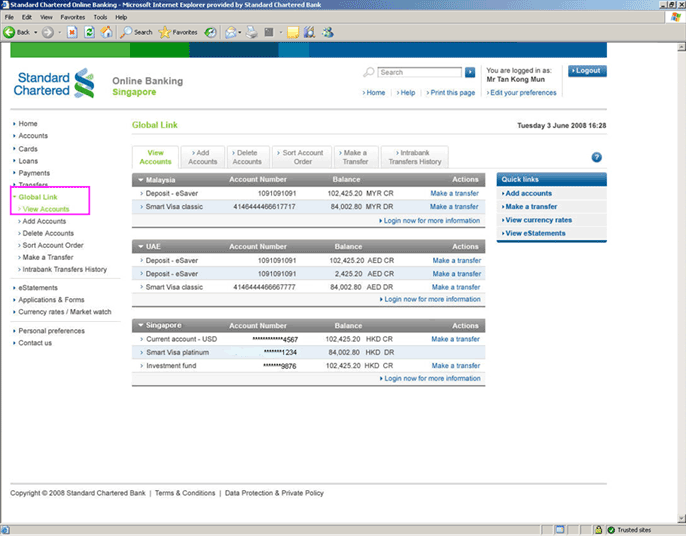Click the Trusted sites status bar indicator
Image resolution: width=686 pixels, height=536 pixels.
(x=629, y=530)
